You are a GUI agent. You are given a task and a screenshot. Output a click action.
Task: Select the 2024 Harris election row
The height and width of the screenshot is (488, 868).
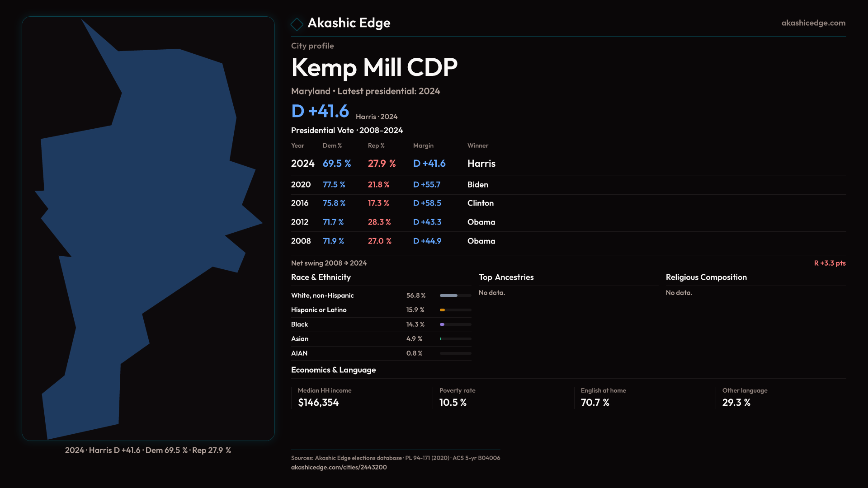393,164
